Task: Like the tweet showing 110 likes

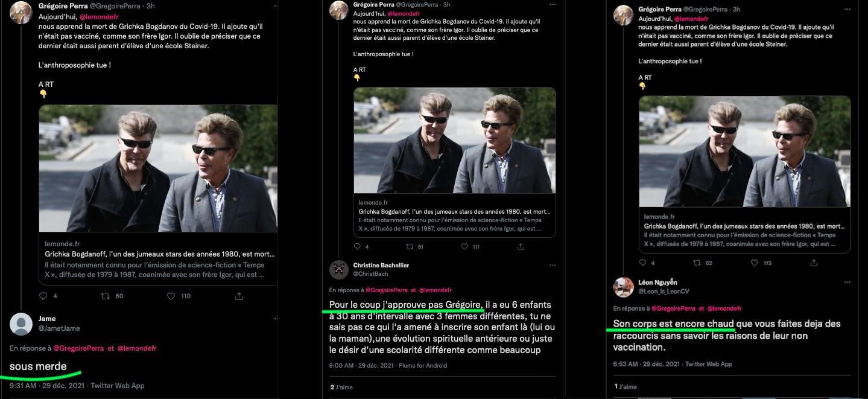Action: [171, 296]
